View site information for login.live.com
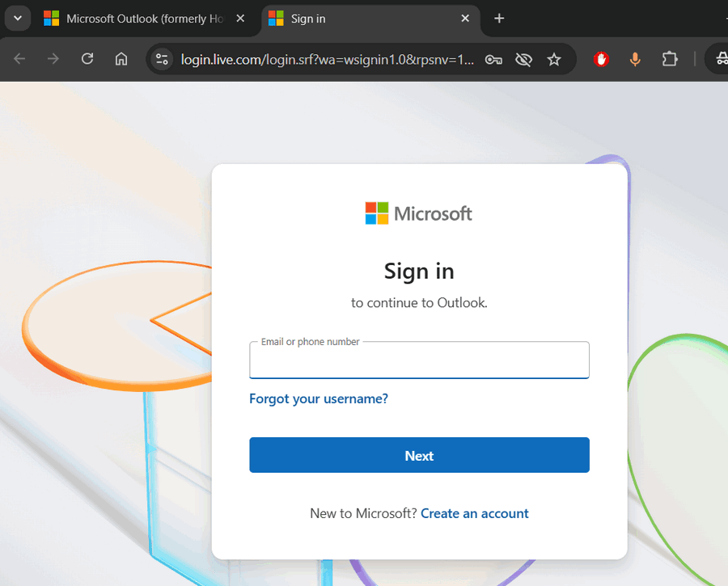The width and height of the screenshot is (728, 586). click(163, 59)
